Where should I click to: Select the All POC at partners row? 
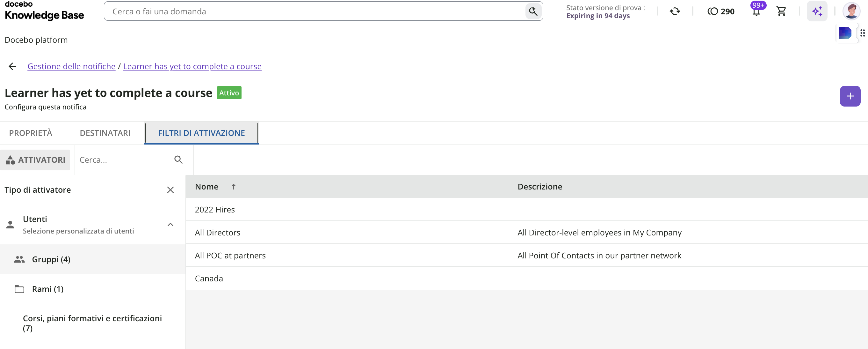527,255
